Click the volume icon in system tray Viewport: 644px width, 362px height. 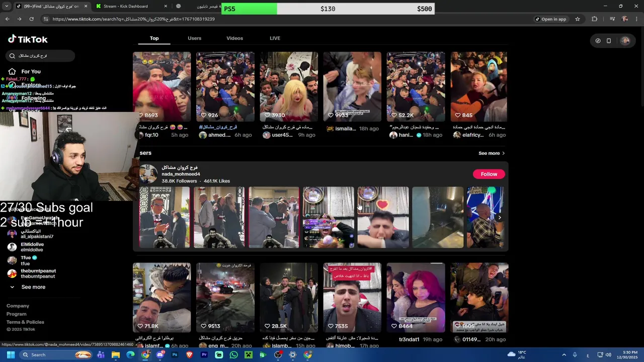tap(608, 355)
